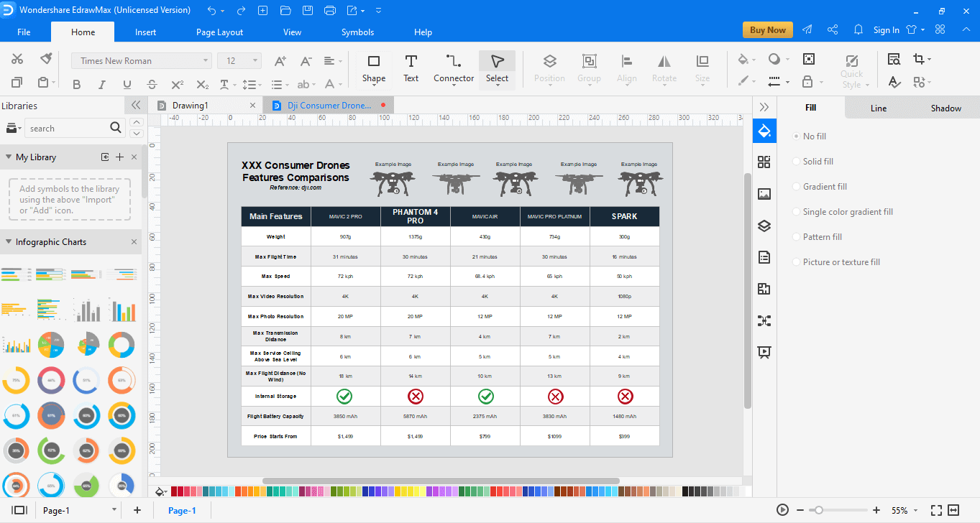Switch to the Line panel tab
Image resolution: width=980 pixels, height=523 pixels.
click(x=878, y=108)
